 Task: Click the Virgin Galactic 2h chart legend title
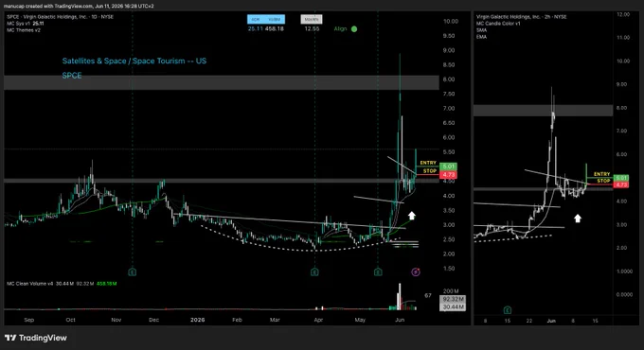(x=521, y=17)
